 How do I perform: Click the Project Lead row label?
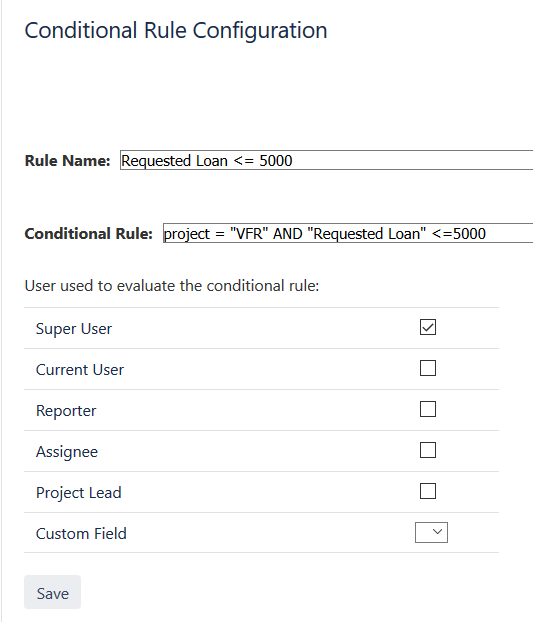(x=79, y=493)
